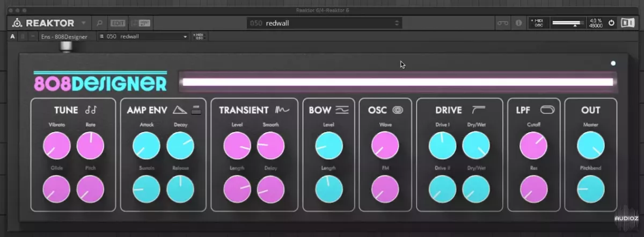Image resolution: width=644 pixels, height=237 pixels.
Task: Adjust the Delay knob
Action: point(270,190)
